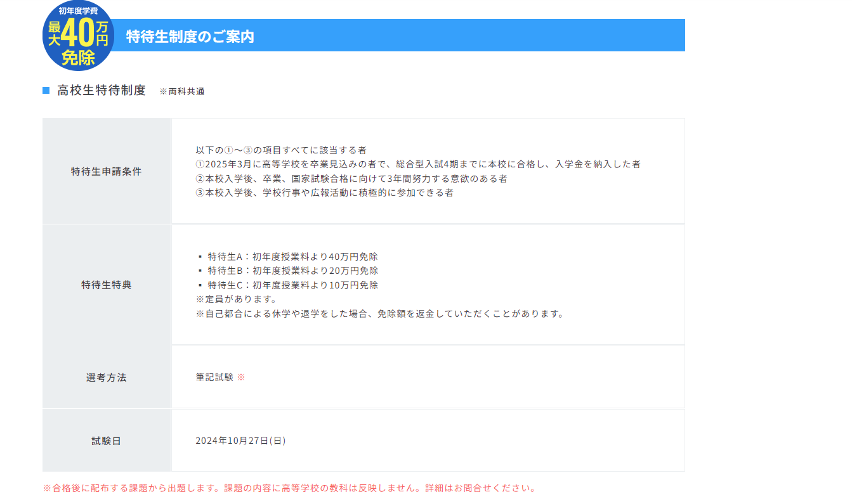This screenshot has height=504, width=852.
Task: Click the 特待生B 20万円免除 list item
Action: (292, 271)
